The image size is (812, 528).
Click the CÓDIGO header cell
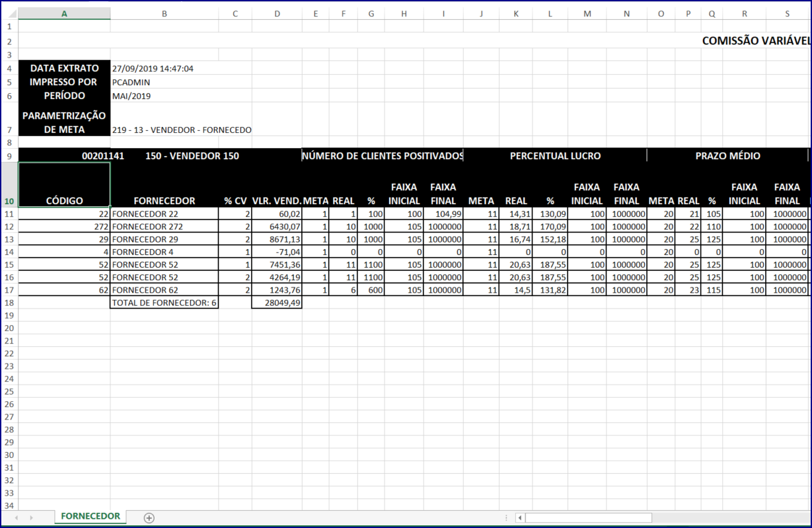(64, 184)
